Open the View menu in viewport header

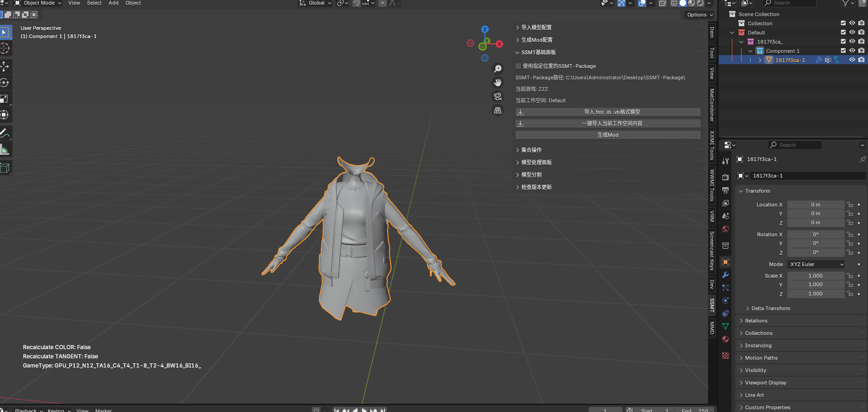coord(74,3)
